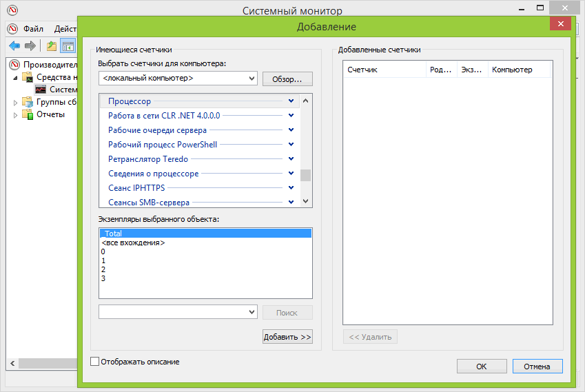Viewport: 585px width, 392px height.
Task: Select the <все вхождения> instance
Action: tap(133, 243)
